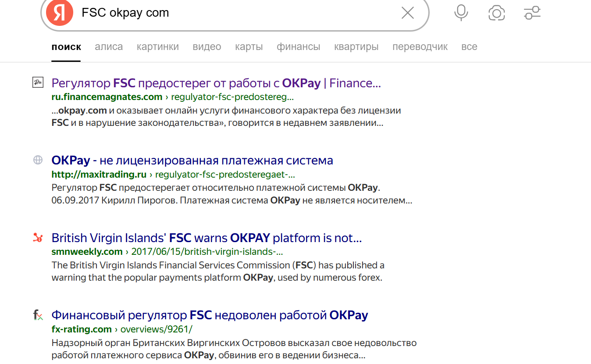Viewport: 591px width, 364px height.
Task: Follow '2017/06/15/british-virgin-islands-...' path link
Action: [x=207, y=252]
